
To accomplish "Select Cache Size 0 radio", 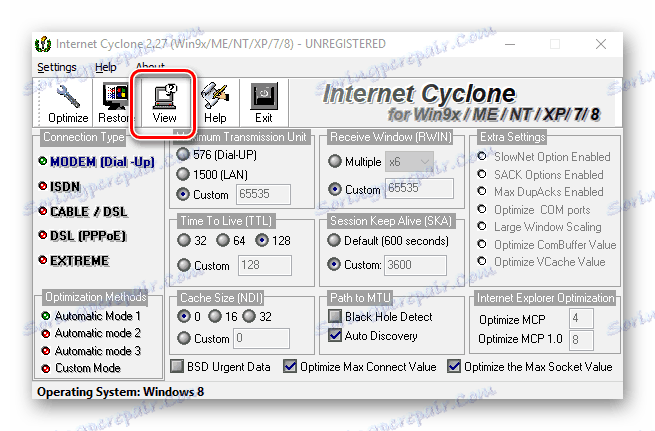I will pos(184,316).
